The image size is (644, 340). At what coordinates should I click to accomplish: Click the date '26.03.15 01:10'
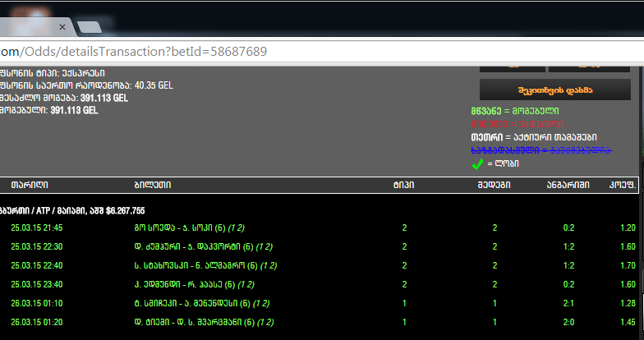point(36,303)
